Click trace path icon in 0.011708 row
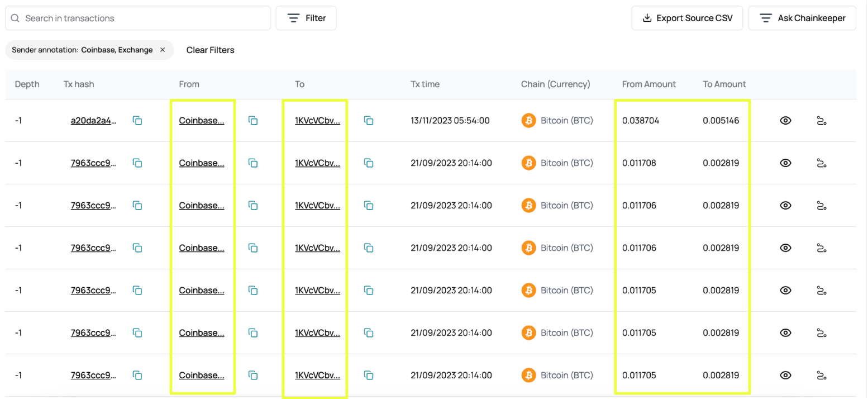Image resolution: width=868 pixels, height=399 pixels. (x=821, y=163)
